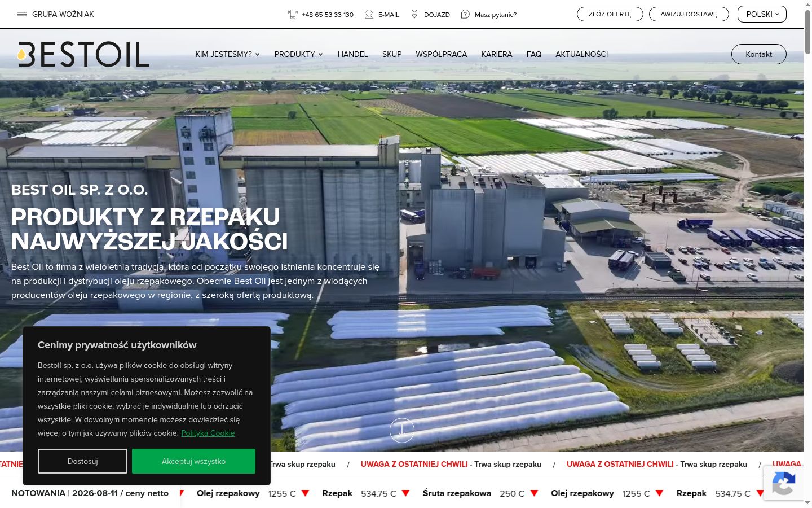This screenshot has width=812, height=508.
Task: Click the phone icon in top bar
Action: pyautogui.click(x=293, y=14)
